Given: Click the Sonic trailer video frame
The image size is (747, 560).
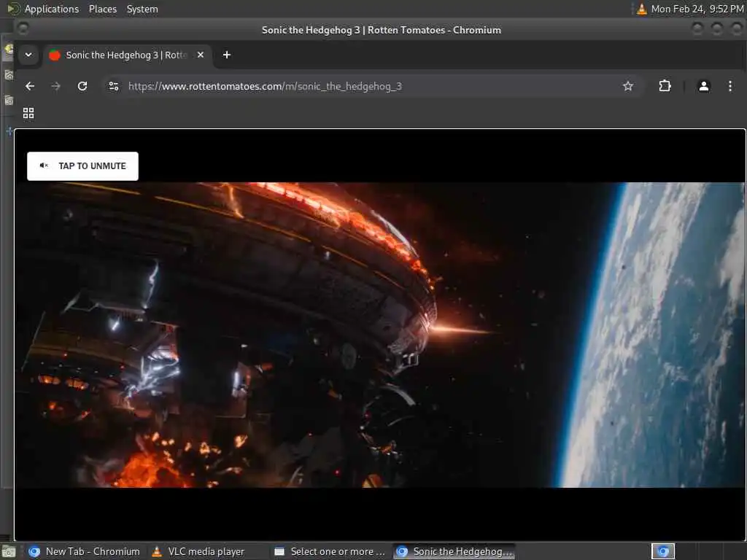Looking at the screenshot, I should 379,335.
